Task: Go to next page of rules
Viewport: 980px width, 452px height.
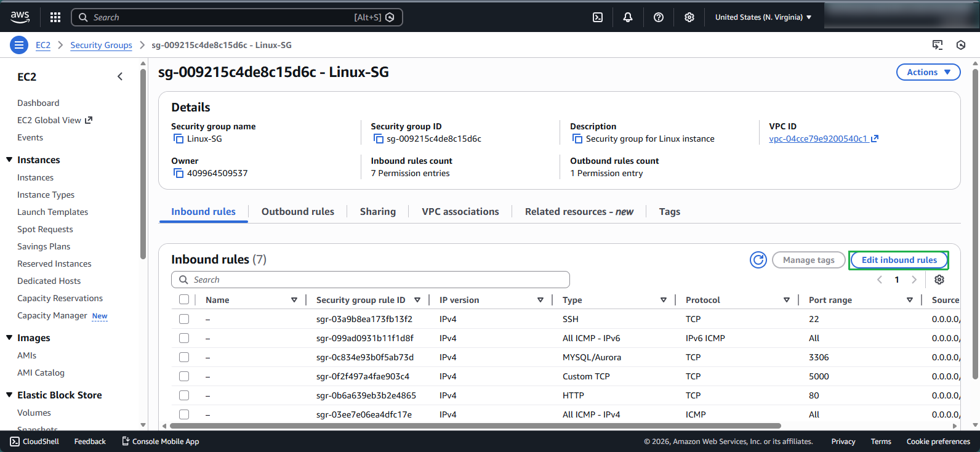Action: pos(914,280)
